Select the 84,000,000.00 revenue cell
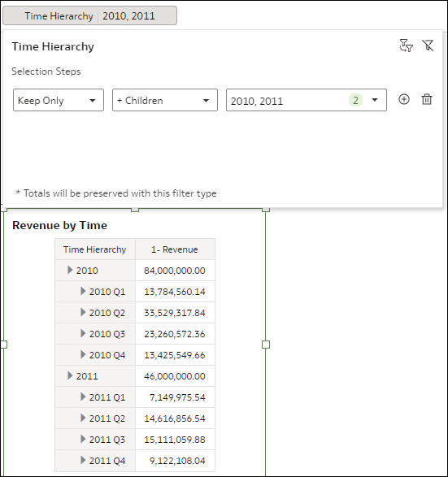This screenshot has height=477, width=448. (x=175, y=271)
